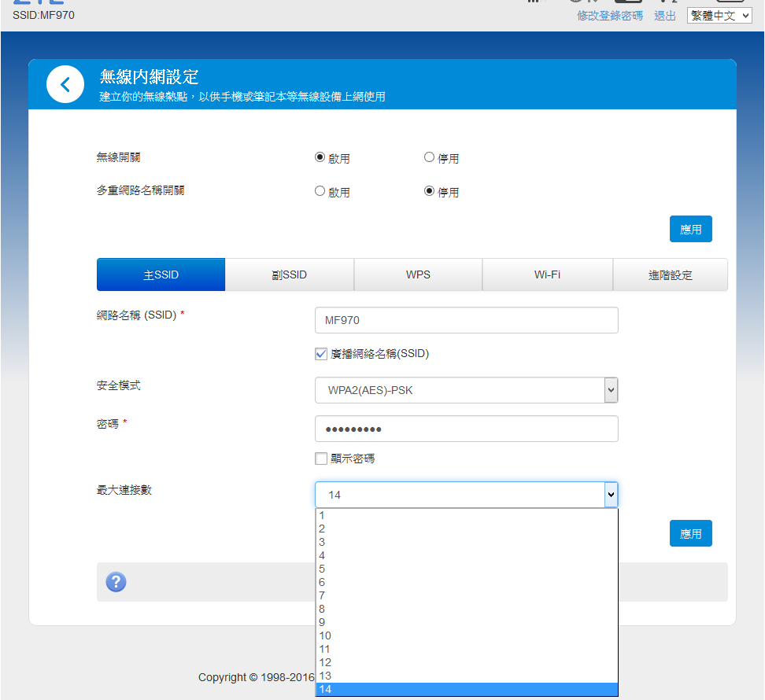Collapse the max connections dropdown showing 14
The width and height of the screenshot is (765, 700).
(x=611, y=495)
